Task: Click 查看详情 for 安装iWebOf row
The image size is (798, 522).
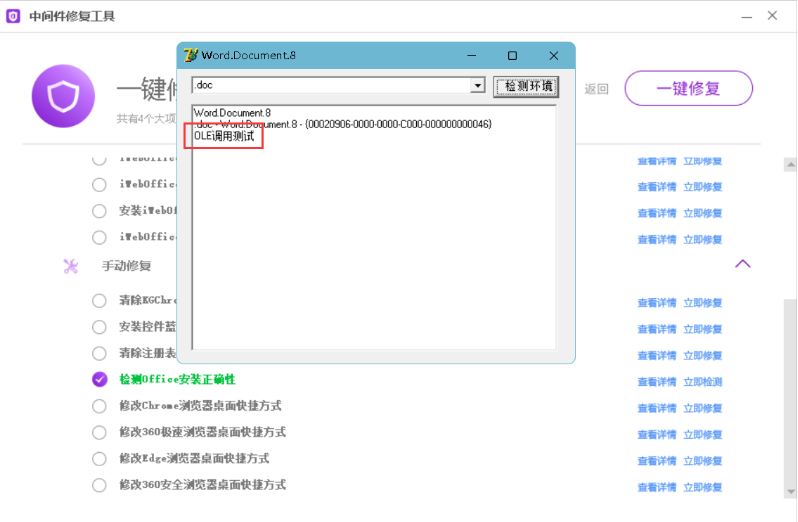Action: 657,213
